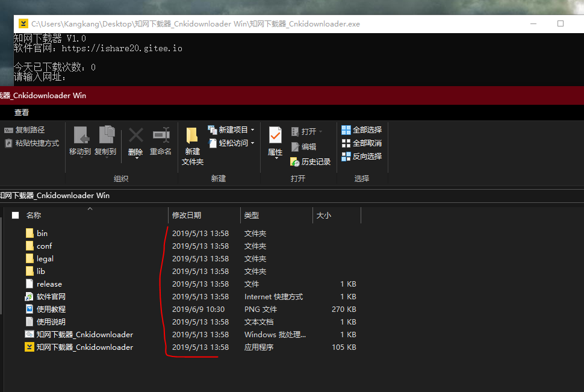Open the View (查看) ribbon tab
Viewport: 584px width, 392px height.
coord(22,113)
